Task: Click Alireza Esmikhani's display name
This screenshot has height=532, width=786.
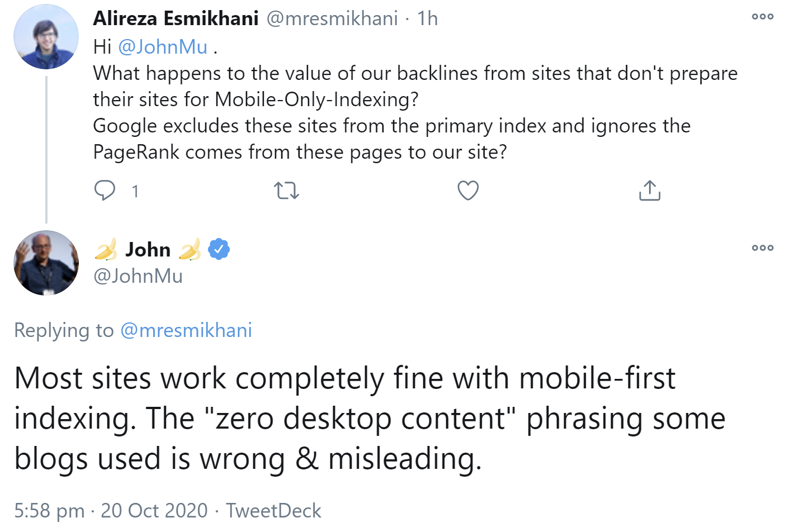Action: (173, 17)
